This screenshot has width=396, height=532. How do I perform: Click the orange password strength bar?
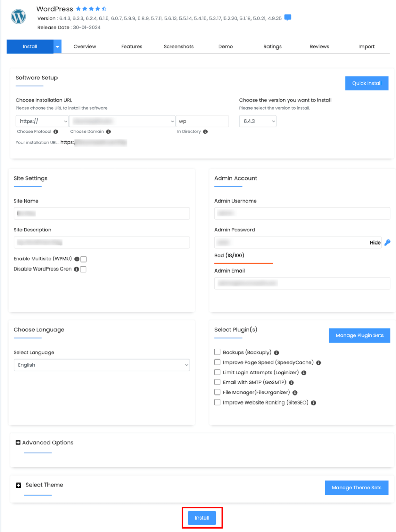[243, 264]
